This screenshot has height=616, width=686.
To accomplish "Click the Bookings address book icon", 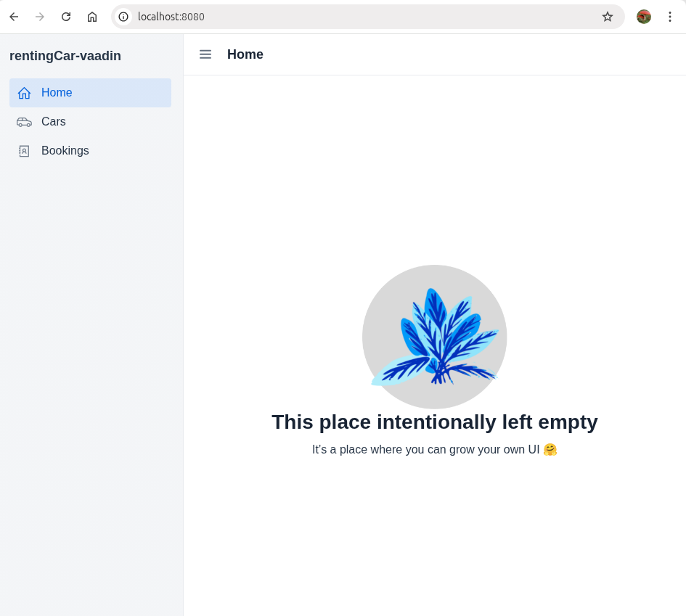I will 24,151.
